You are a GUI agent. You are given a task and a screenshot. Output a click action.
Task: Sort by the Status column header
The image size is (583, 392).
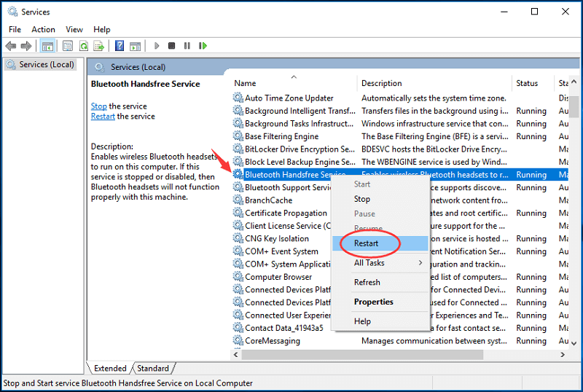point(533,83)
